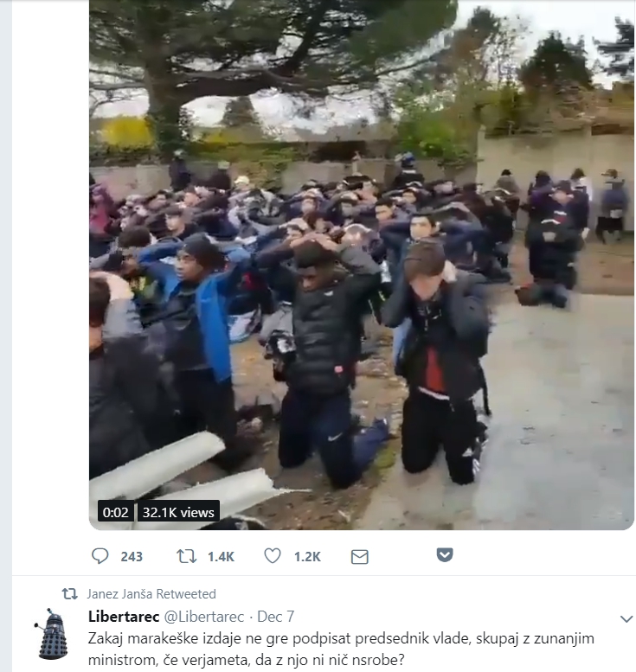Screen dimensions: 636x672
Task: Open the Libertarec Dalek avatar
Action: [x=51, y=633]
